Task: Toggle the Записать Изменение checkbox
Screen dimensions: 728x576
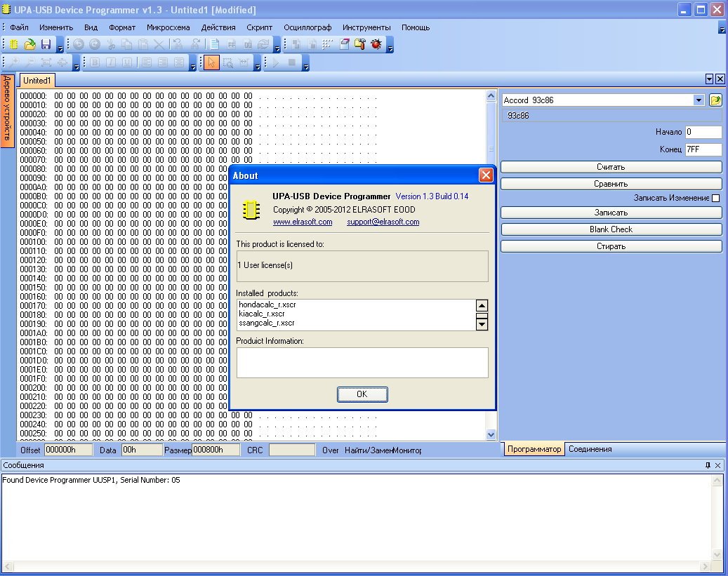Action: coord(716,198)
